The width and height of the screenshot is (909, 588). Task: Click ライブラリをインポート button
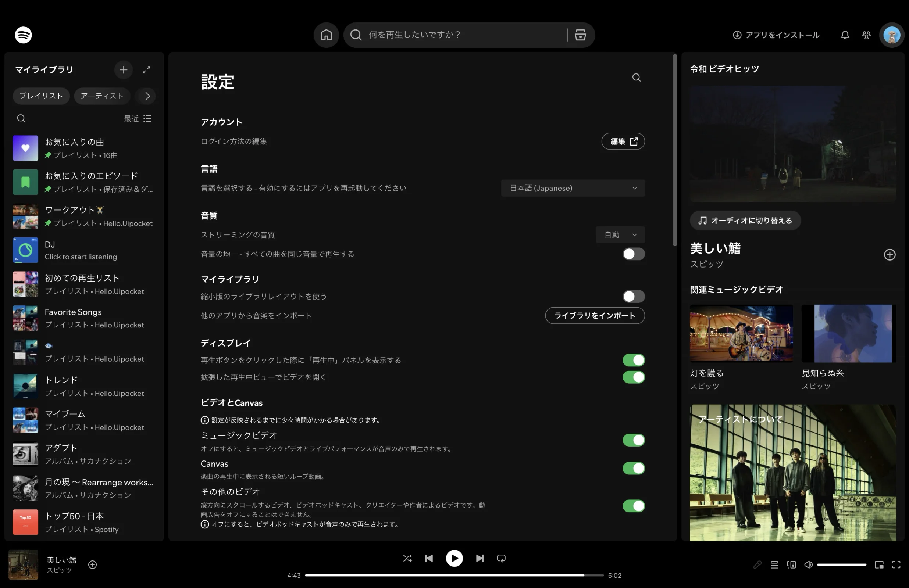[x=595, y=315]
